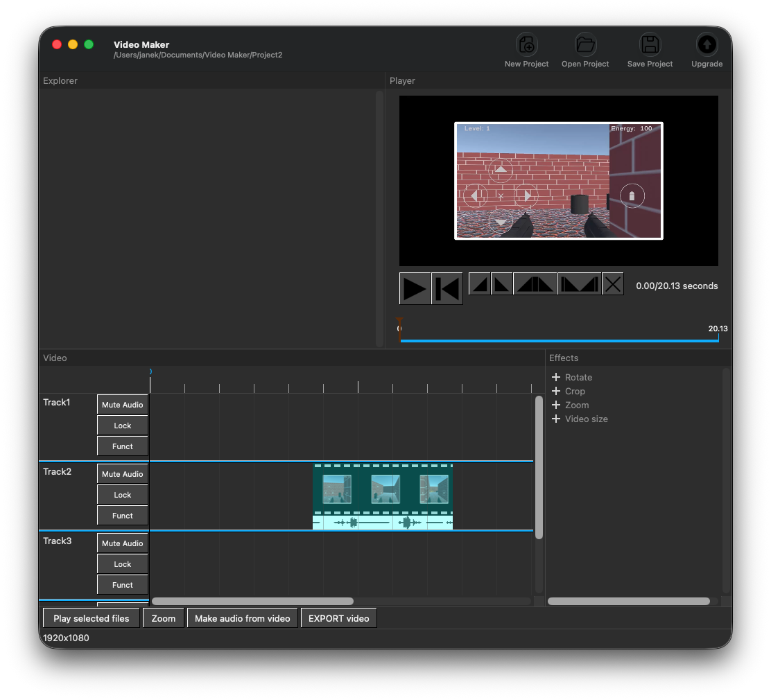Click the fade-out ramp icon

coord(502,284)
